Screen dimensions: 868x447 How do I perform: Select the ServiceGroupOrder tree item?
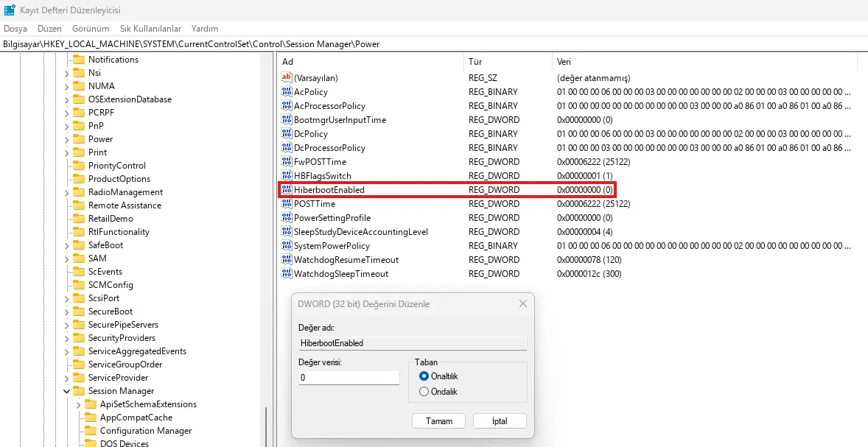[x=125, y=365]
